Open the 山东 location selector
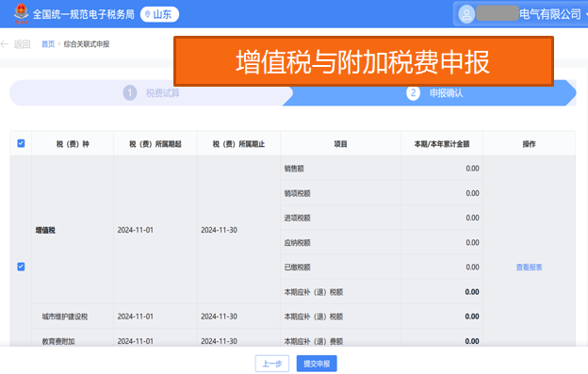 pos(159,14)
